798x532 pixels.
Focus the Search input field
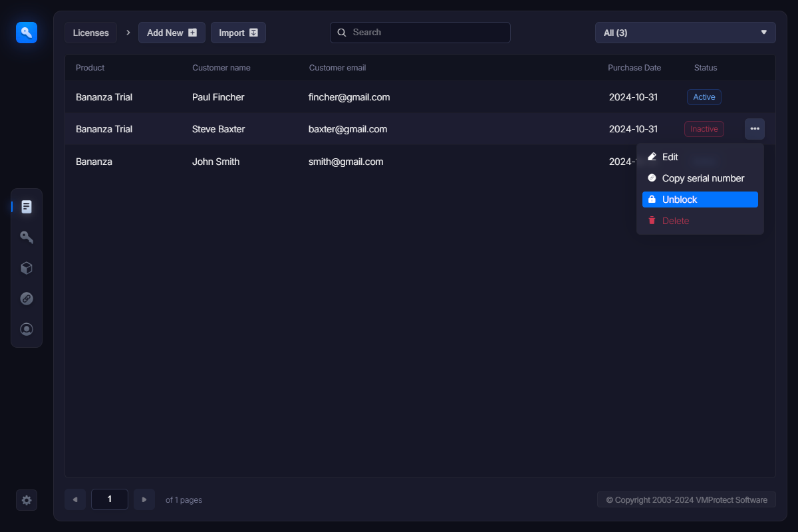(426, 33)
